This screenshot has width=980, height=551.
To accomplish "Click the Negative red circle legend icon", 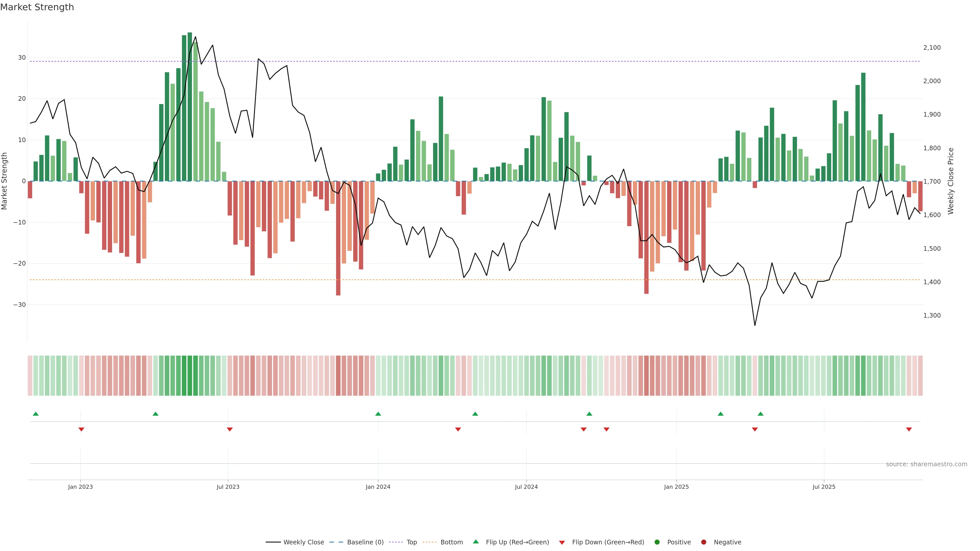I will (x=703, y=542).
